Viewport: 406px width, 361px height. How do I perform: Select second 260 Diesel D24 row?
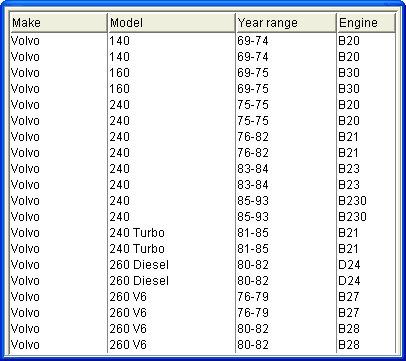203,281
